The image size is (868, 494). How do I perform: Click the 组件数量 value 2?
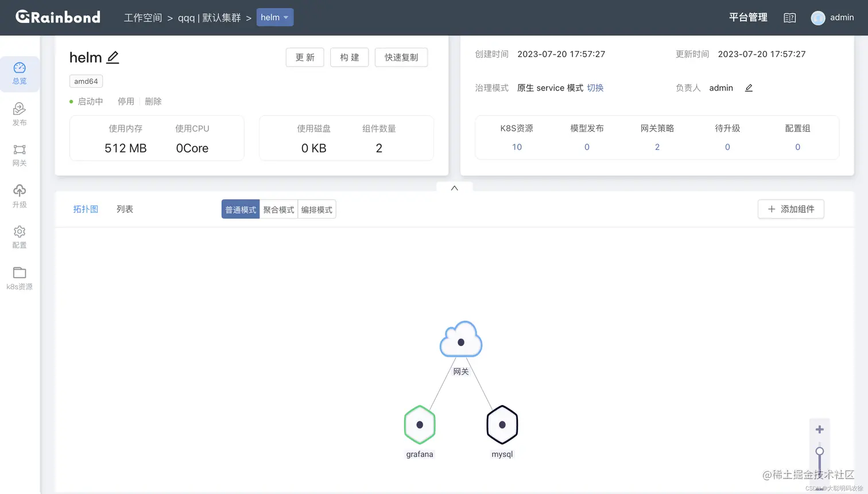pos(379,148)
